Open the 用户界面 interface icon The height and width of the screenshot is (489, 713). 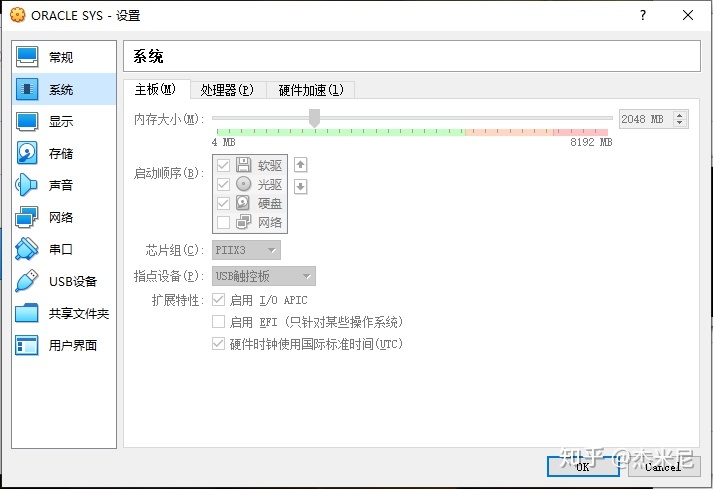[x=26, y=345]
